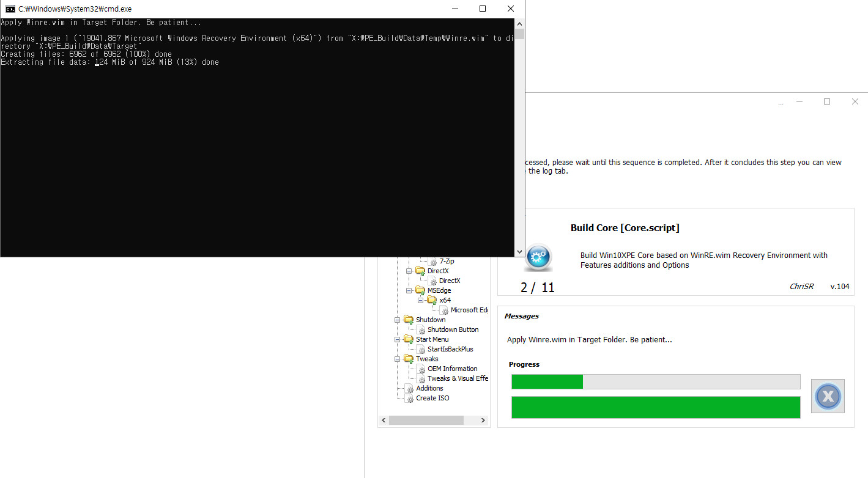The height and width of the screenshot is (478, 868).
Task: Click the x64 folder icon
Action: click(x=432, y=300)
